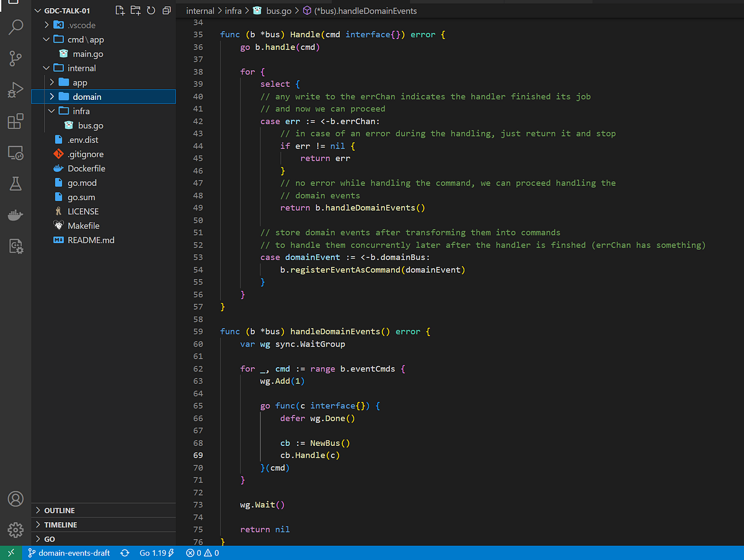The image size is (744, 560).
Task: Collapse the infra folder
Action: (x=81, y=111)
